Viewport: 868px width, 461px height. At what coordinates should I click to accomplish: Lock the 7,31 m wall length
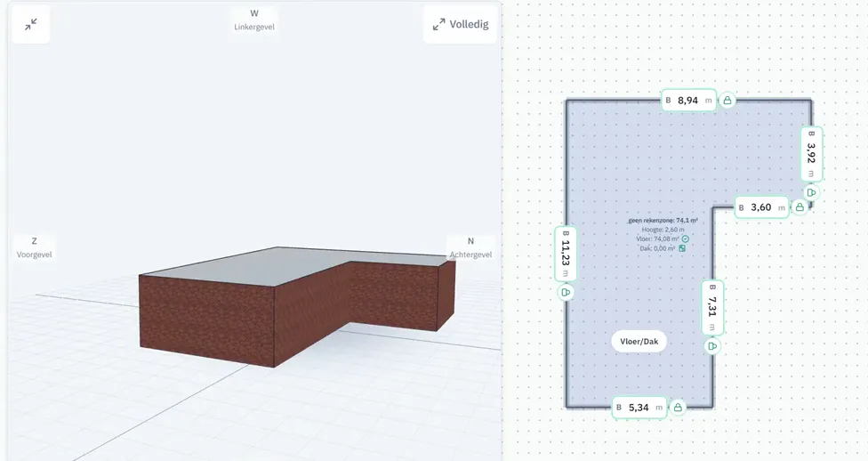[x=712, y=346]
